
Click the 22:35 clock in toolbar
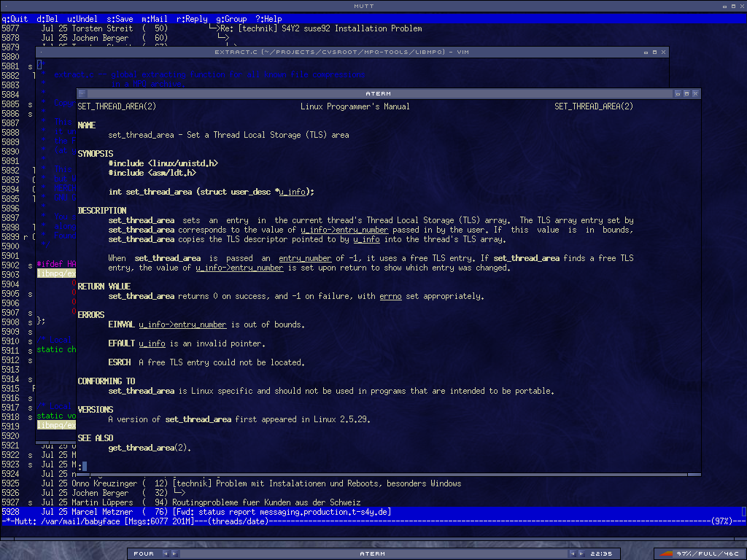tap(601, 553)
